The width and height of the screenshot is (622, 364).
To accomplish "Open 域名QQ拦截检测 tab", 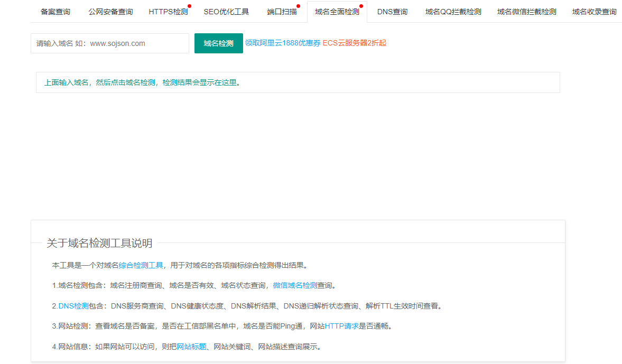I will click(453, 12).
